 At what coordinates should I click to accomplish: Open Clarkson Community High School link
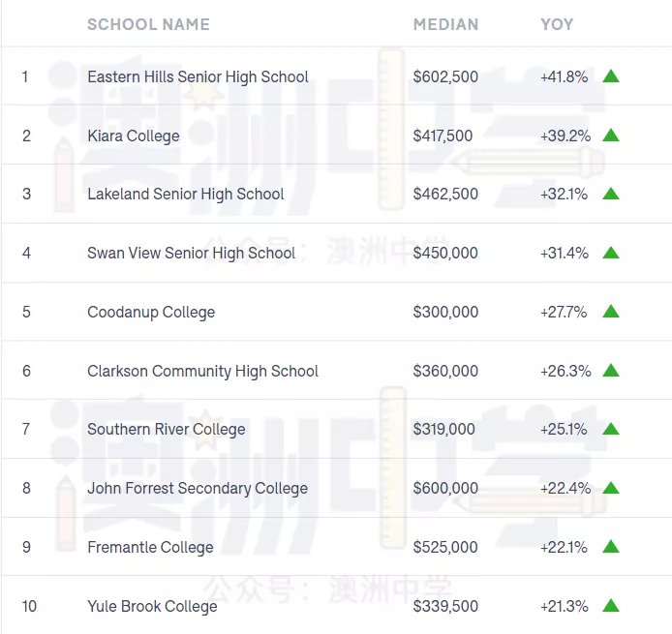pyautogui.click(x=202, y=371)
